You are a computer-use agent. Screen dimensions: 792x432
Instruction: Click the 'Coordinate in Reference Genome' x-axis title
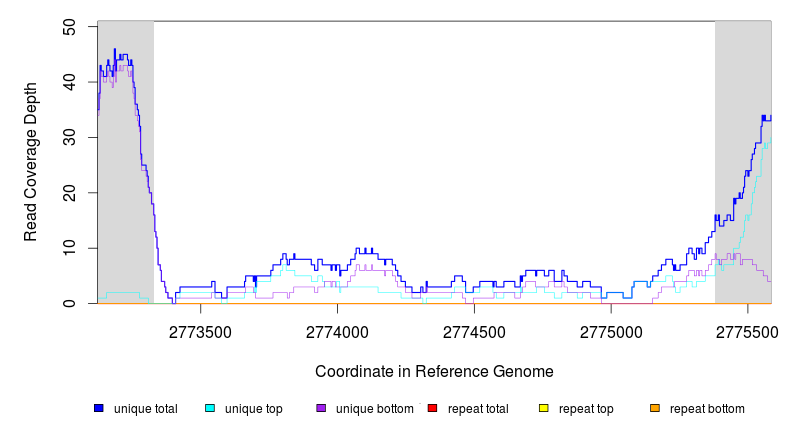tap(434, 371)
